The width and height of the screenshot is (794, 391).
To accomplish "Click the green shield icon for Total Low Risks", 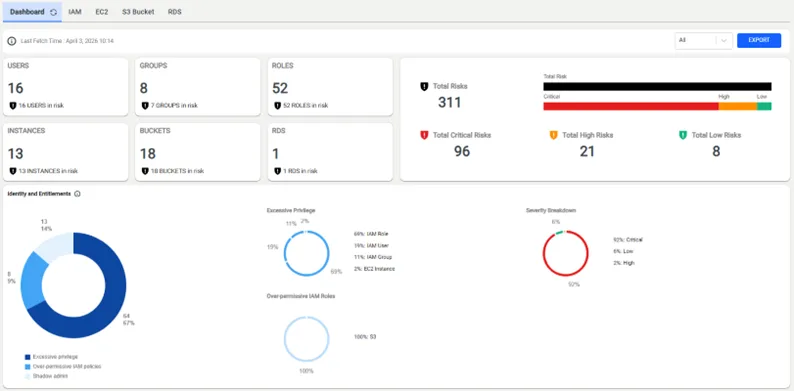I will point(683,135).
